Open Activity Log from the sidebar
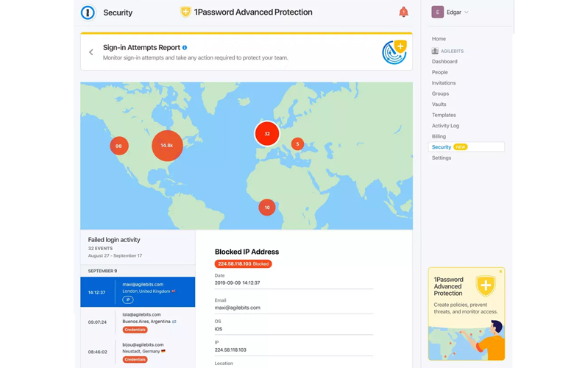This screenshot has width=588, height=368. click(x=445, y=126)
